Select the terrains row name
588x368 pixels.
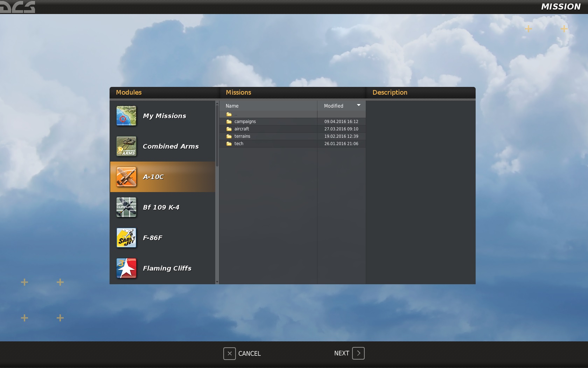pos(242,136)
